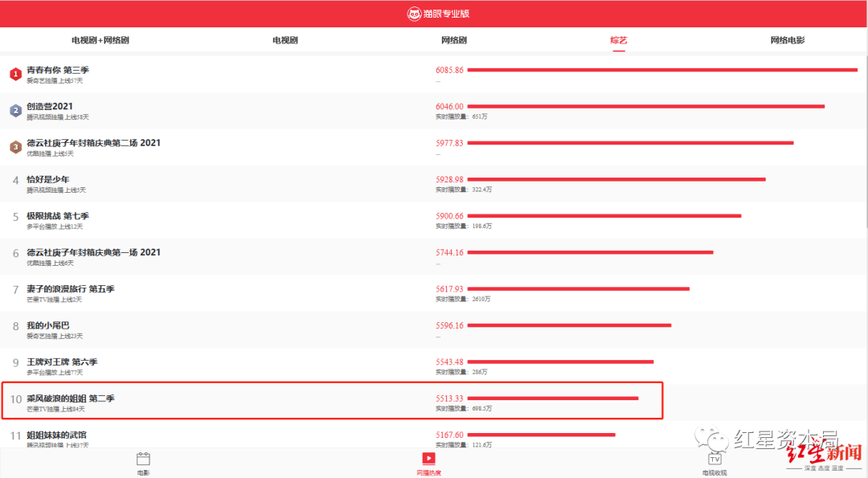The height and width of the screenshot is (478, 868).
Task: Click heat value 5744.16
Action: 449,252
